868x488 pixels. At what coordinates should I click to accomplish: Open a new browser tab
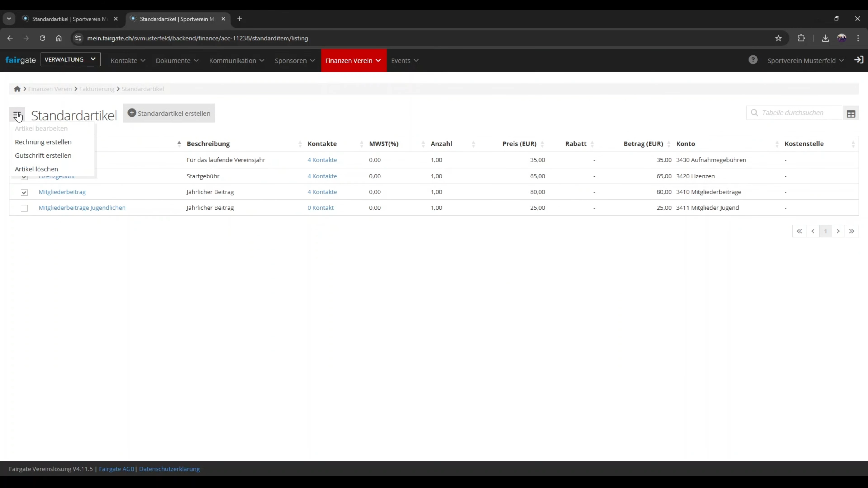point(240,19)
